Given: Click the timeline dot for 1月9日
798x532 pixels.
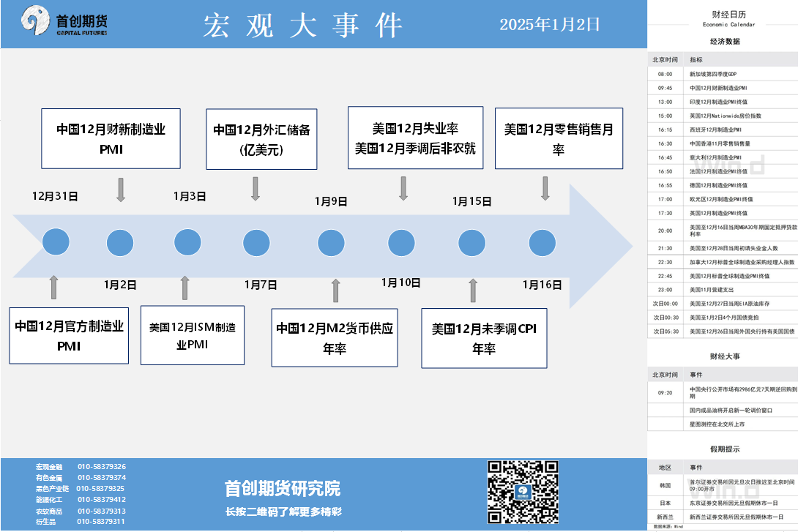Looking at the screenshot, I should (x=332, y=243).
